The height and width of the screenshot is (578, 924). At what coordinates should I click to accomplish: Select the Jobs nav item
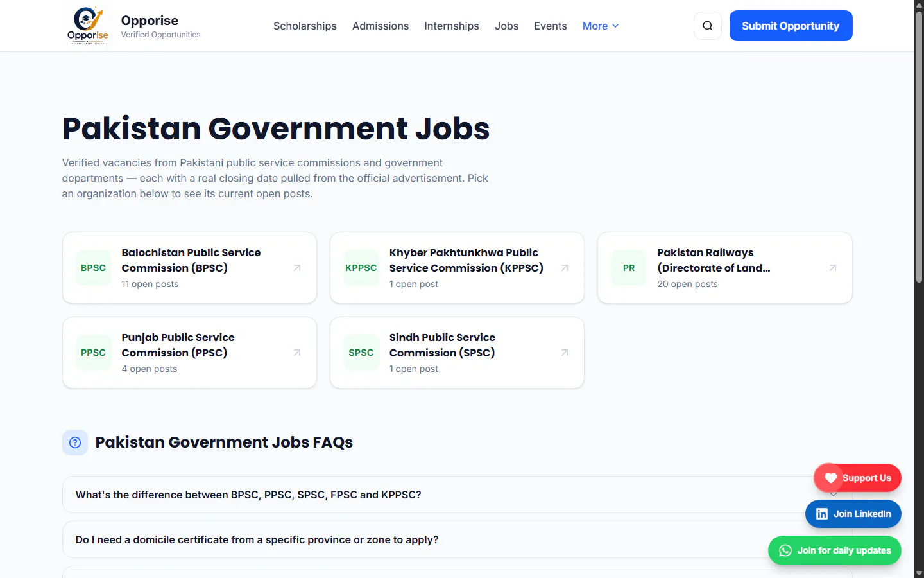[x=506, y=26]
